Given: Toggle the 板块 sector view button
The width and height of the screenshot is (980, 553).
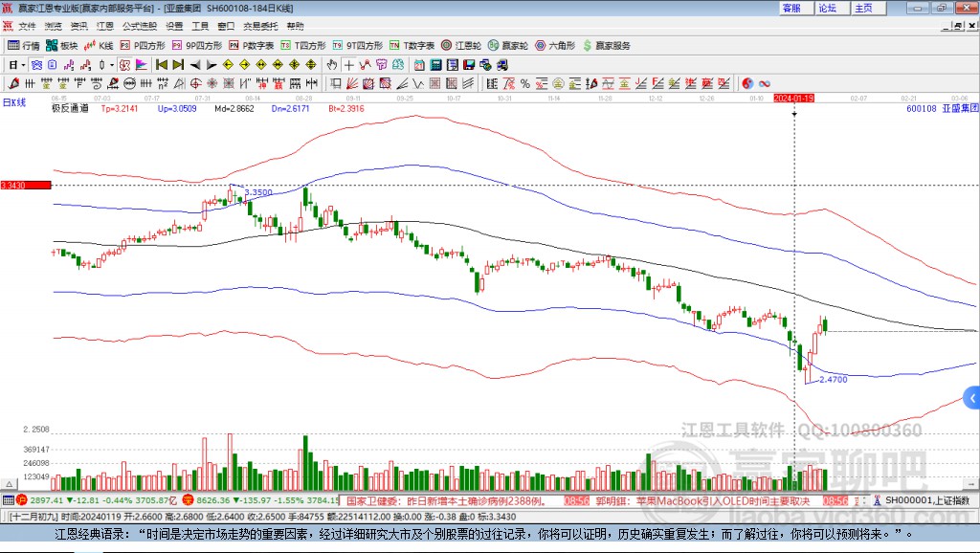Looking at the screenshot, I should pyautogui.click(x=61, y=46).
